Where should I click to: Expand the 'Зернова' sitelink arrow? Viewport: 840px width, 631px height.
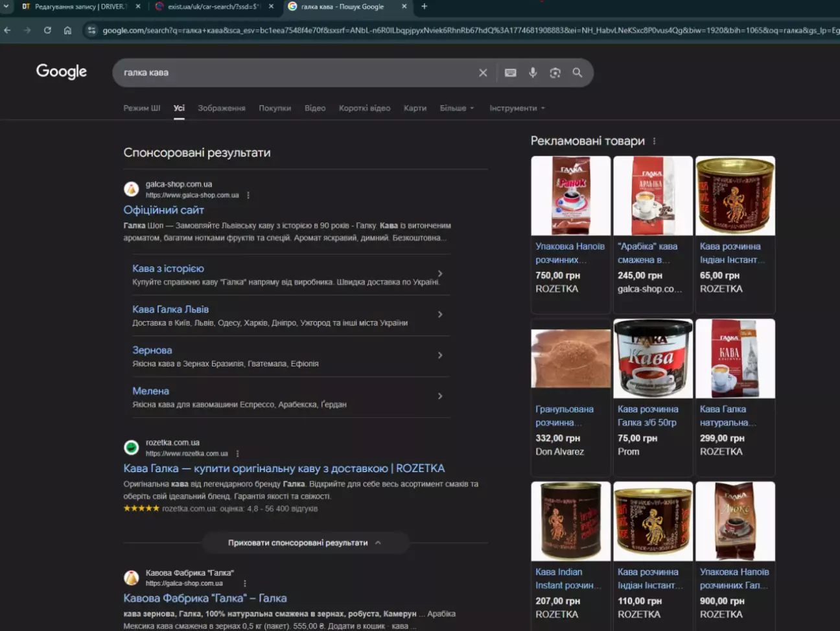(x=440, y=355)
